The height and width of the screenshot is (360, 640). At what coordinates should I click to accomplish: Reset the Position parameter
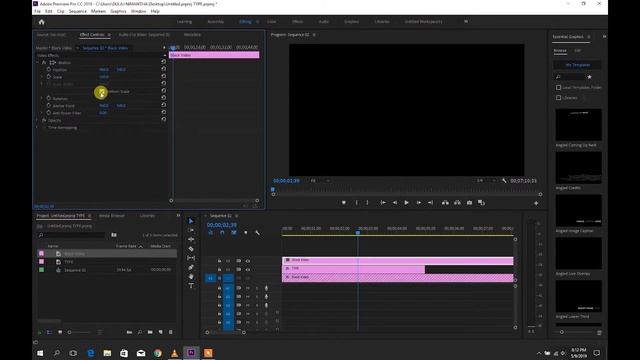click(x=164, y=69)
